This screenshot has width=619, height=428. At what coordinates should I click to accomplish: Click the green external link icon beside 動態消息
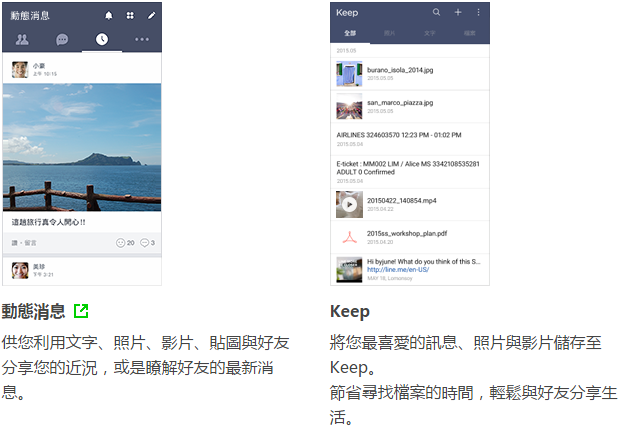click(81, 311)
